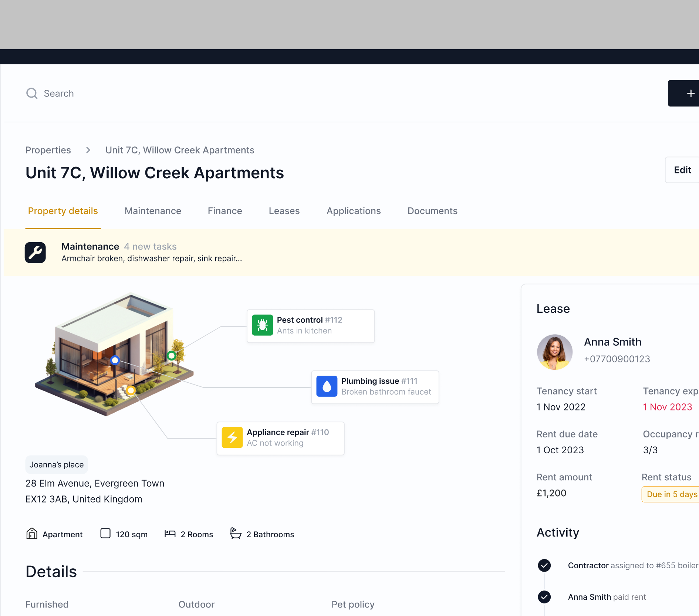
Task: Click the Unit 7C breadcrumb link
Action: click(x=180, y=150)
